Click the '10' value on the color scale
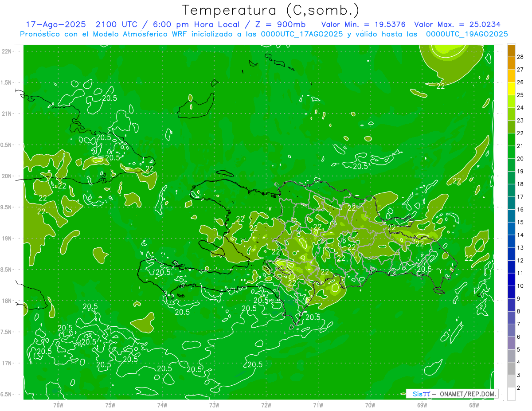 tap(520, 286)
